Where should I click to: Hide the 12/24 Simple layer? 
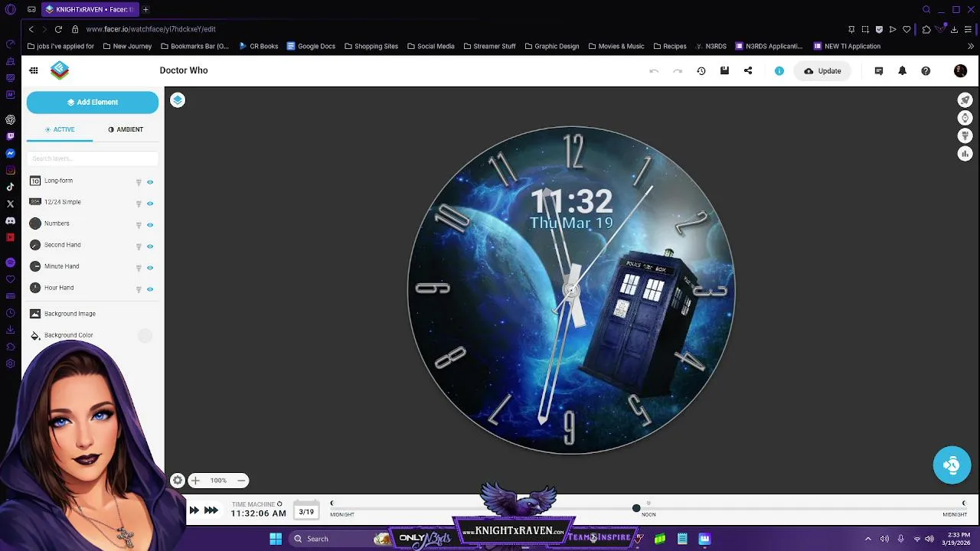coord(150,204)
